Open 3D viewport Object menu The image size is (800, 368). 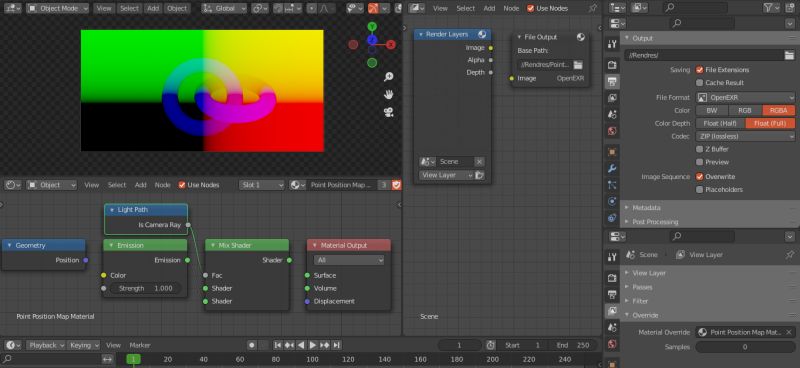click(x=177, y=8)
